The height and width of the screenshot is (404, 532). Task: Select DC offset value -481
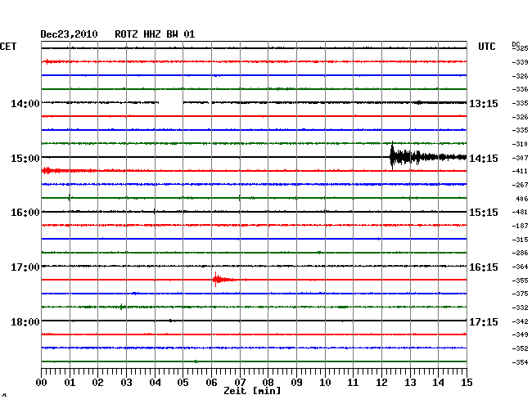pyautogui.click(x=520, y=212)
